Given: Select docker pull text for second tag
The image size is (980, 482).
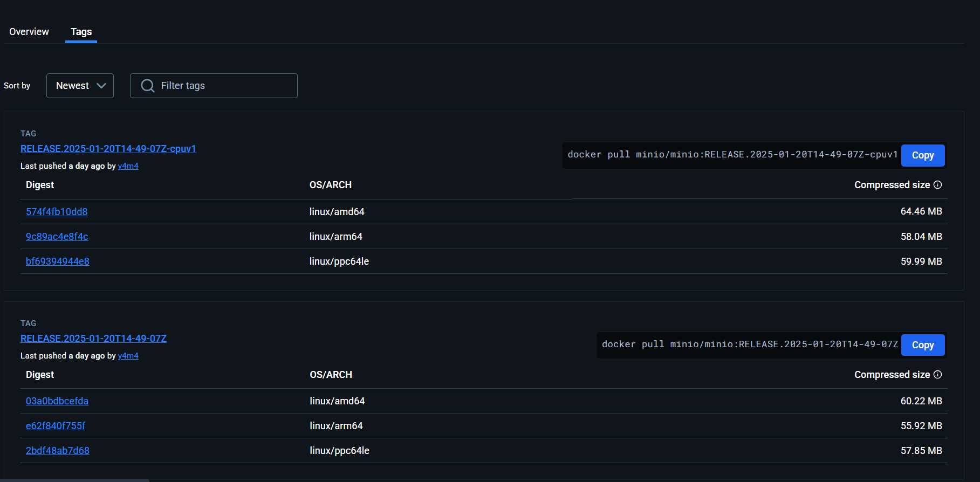Looking at the screenshot, I should click(750, 345).
